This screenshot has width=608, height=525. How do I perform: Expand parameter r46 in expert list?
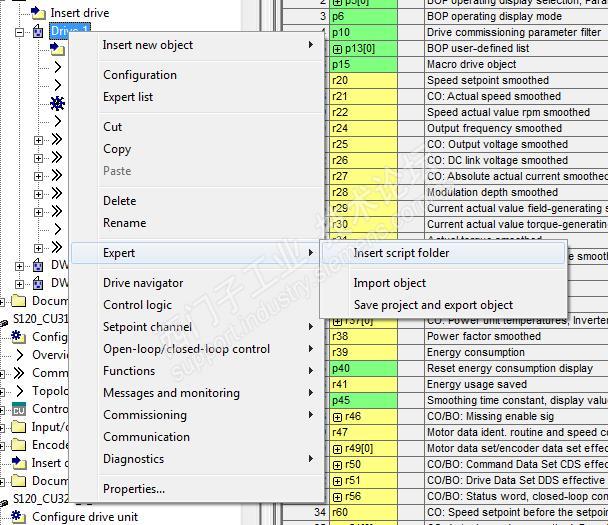tap(337, 417)
